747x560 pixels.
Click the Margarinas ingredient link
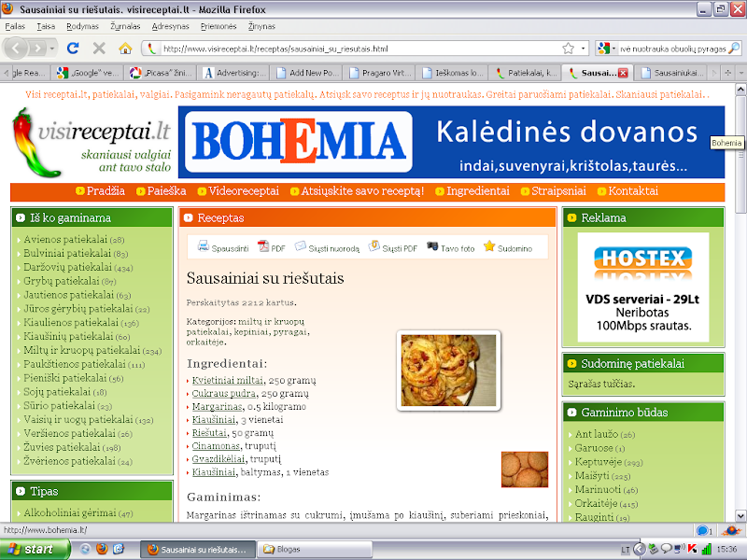pyautogui.click(x=217, y=407)
